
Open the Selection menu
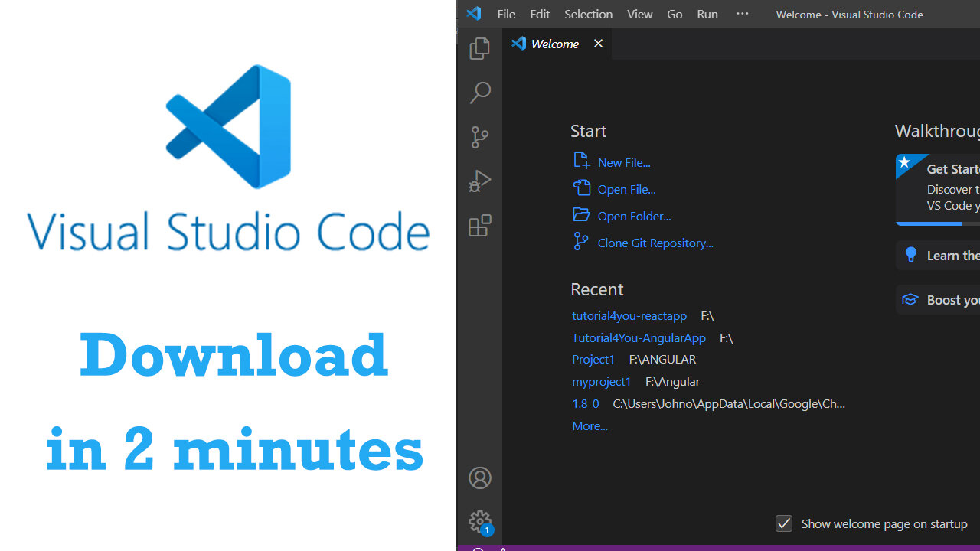[588, 14]
